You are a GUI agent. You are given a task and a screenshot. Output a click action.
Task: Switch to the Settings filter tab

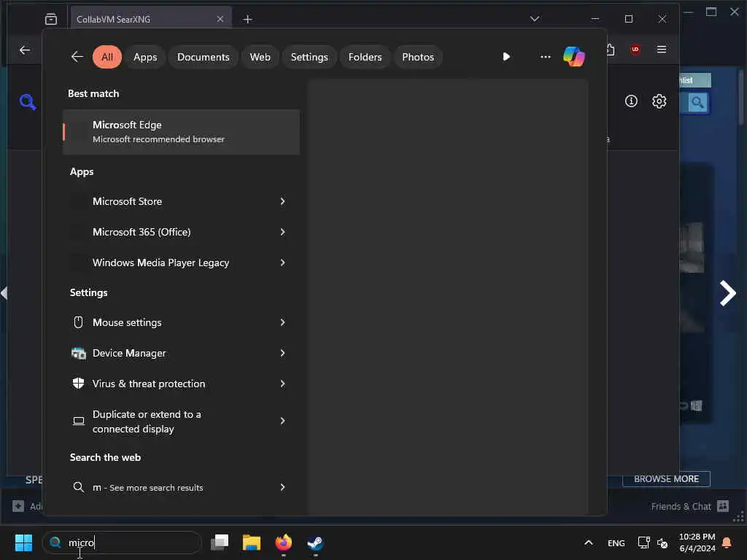309,57
